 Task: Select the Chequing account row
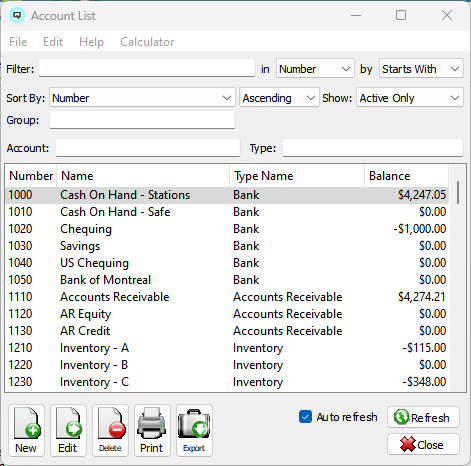(227, 229)
